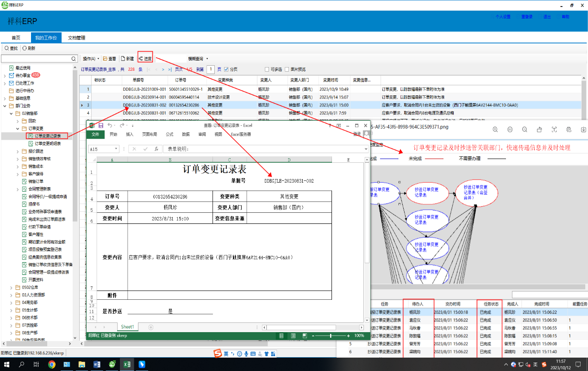Enable the 可多选 multi-select checkbox
The height and width of the screenshot is (371, 588).
(x=267, y=69)
